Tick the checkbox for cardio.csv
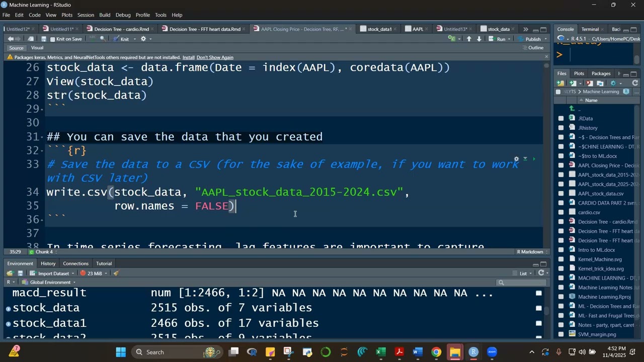 coord(561,212)
